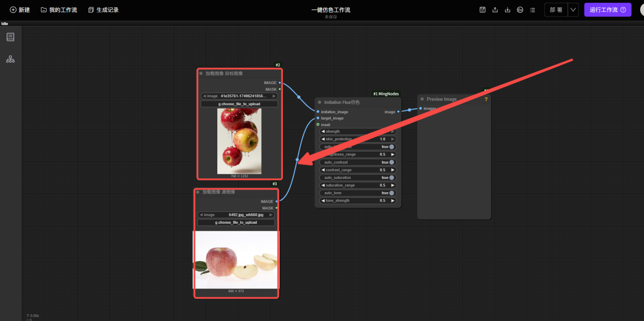
Task: Click MASK output port of 源图像 node
Action: pos(276,208)
